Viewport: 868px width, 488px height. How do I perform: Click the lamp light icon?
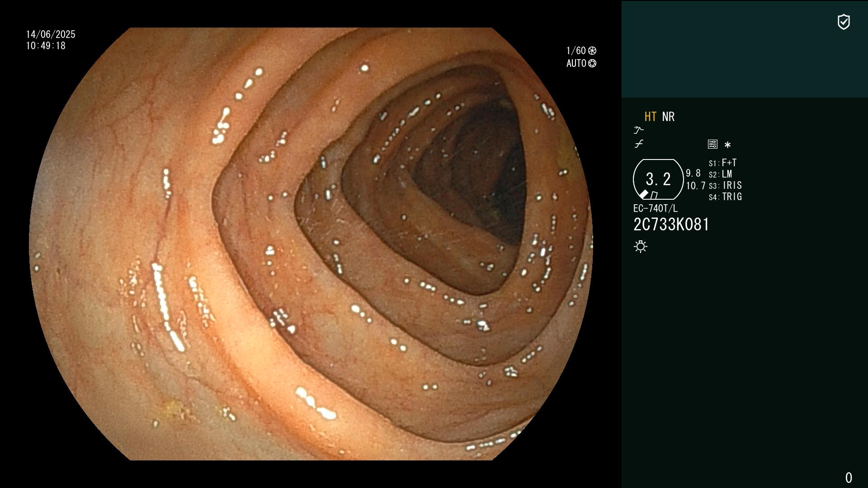641,246
